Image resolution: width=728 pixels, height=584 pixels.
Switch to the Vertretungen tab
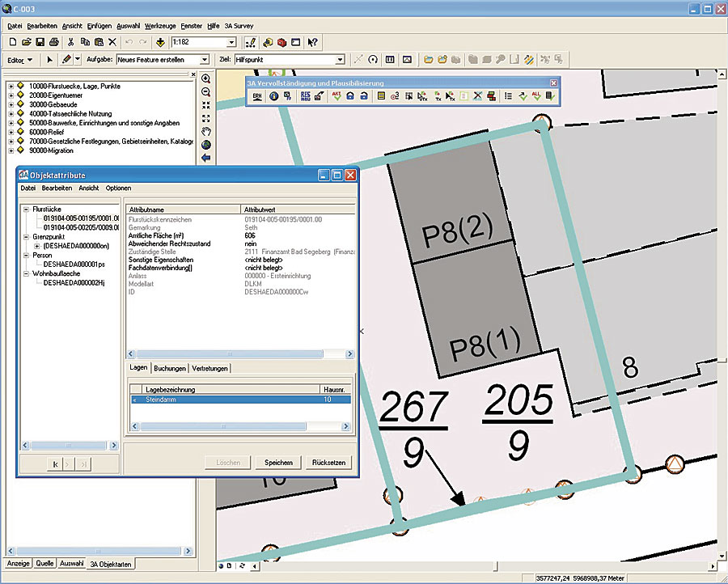click(210, 368)
